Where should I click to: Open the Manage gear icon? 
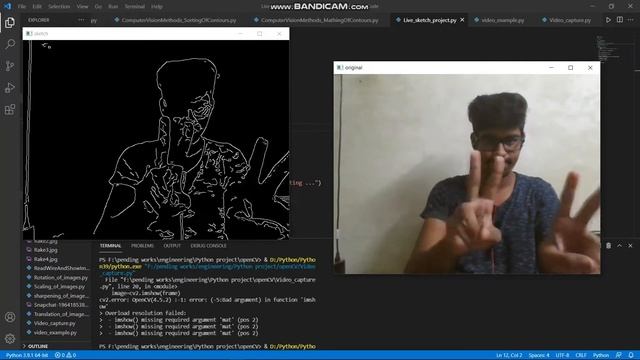point(10,338)
